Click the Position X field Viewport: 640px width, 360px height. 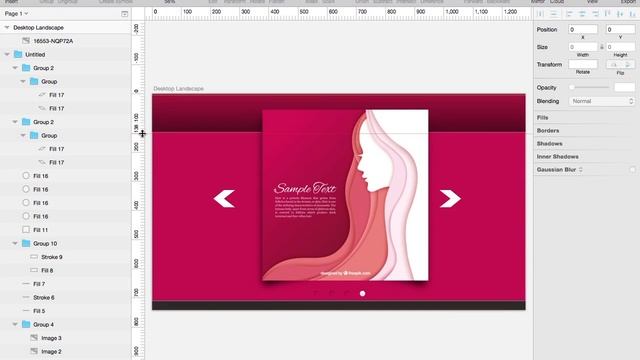pos(583,29)
